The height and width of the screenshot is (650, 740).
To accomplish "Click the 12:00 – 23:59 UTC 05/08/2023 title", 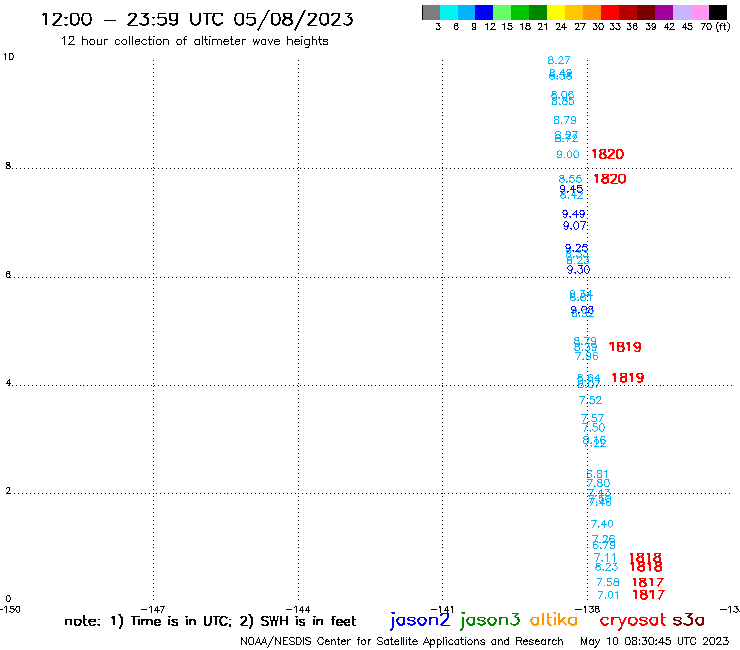I will click(197, 19).
